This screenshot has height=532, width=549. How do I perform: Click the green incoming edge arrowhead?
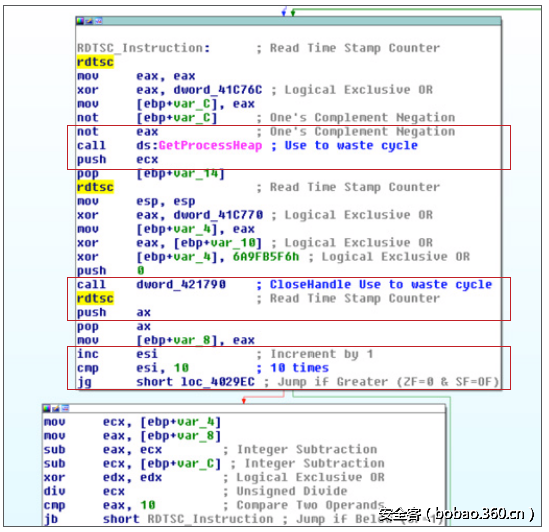pos(293,13)
